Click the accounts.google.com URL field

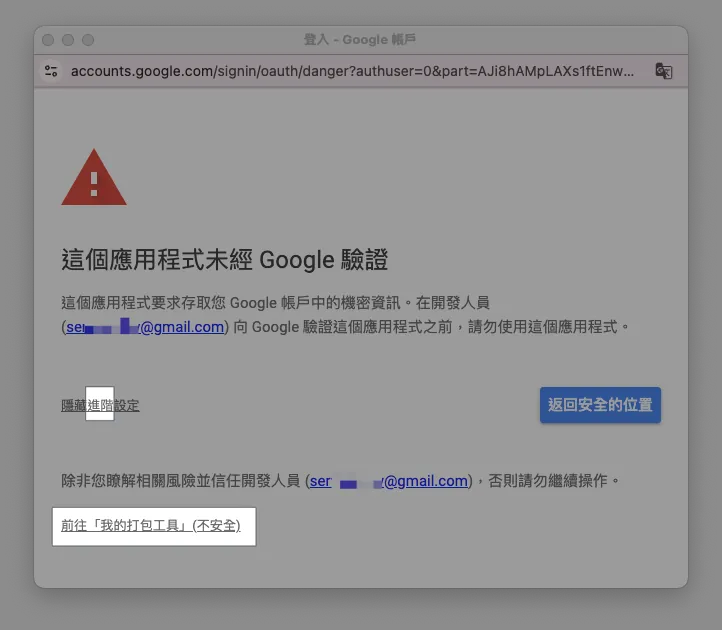tap(350, 71)
